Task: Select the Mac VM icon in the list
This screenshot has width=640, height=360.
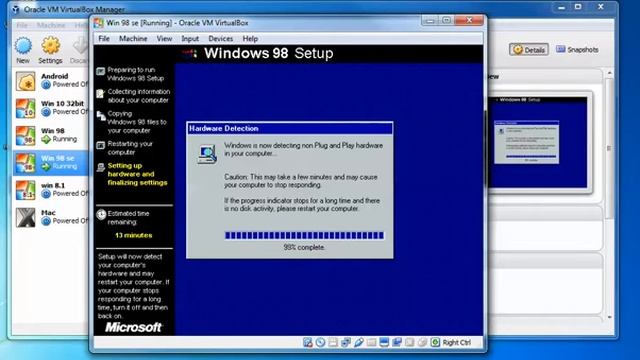Action: point(25,218)
